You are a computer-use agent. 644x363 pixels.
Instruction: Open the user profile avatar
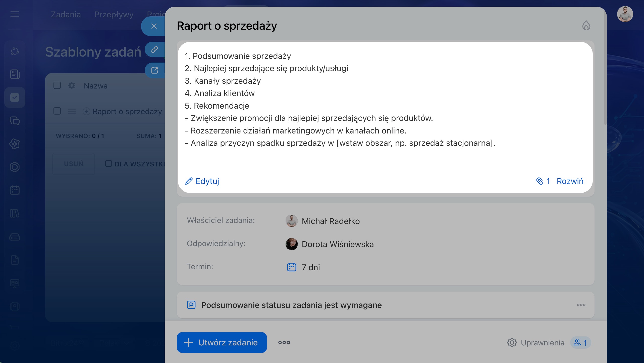click(x=625, y=14)
